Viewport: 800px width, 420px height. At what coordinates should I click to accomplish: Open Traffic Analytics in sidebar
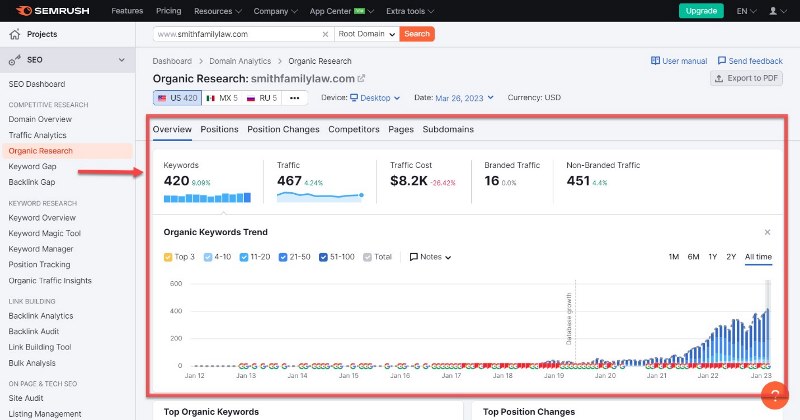(x=37, y=135)
